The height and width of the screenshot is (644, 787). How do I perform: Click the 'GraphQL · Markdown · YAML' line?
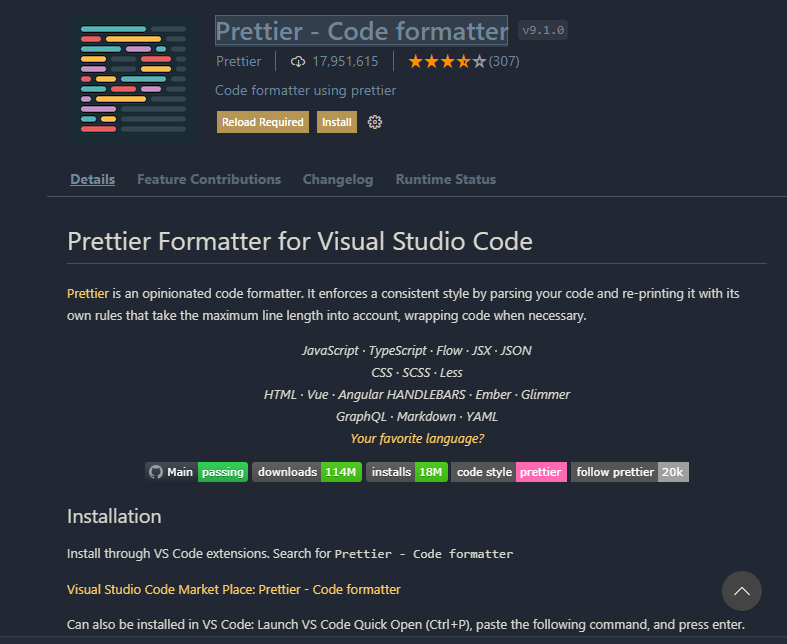coord(417,417)
